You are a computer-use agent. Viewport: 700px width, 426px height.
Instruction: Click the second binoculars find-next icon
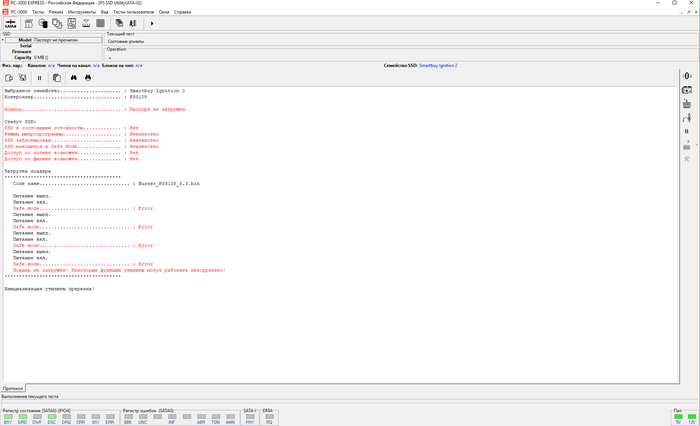88,77
